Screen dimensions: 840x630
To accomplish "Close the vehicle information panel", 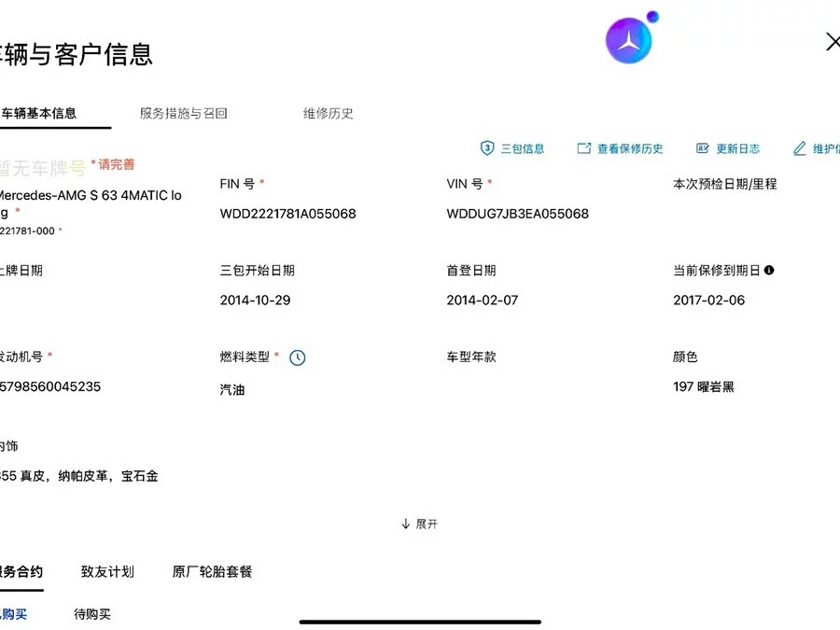I will (833, 41).
